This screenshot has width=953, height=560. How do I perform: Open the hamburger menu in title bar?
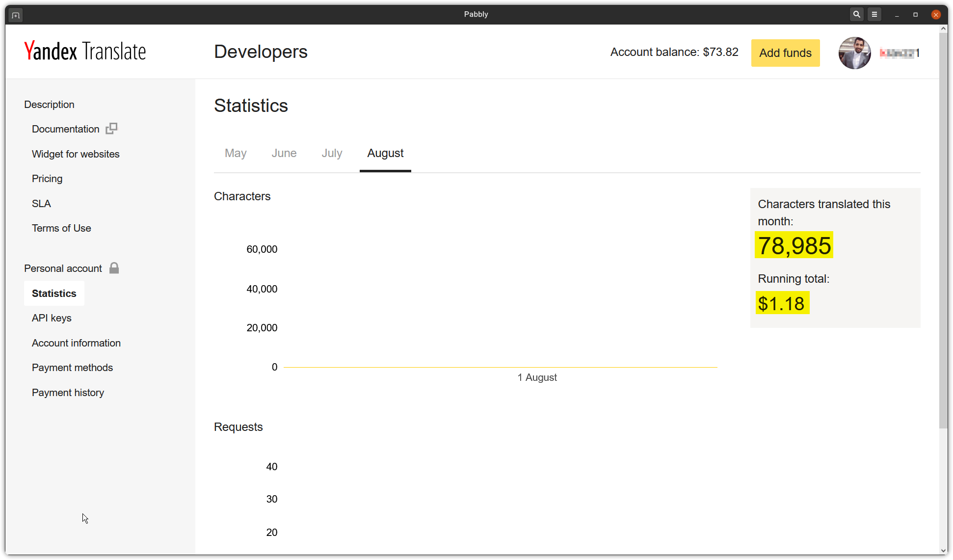874,15
